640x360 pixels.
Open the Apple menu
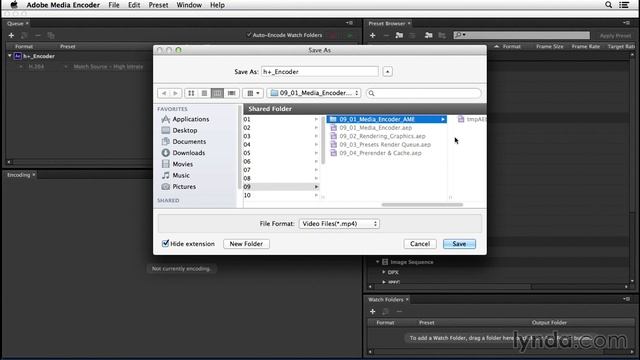click(x=14, y=5)
